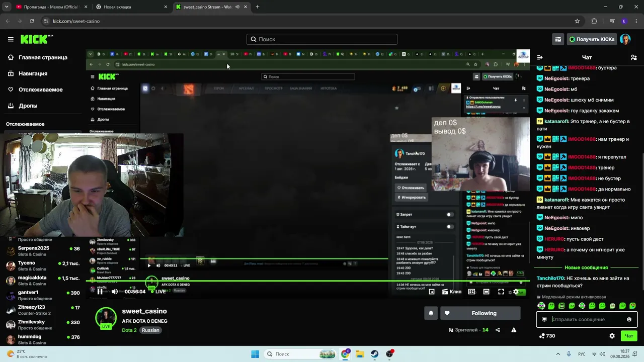Jump to Новые сообщения in chat
Image resolution: width=644 pixels, height=362 pixels.
(586, 268)
